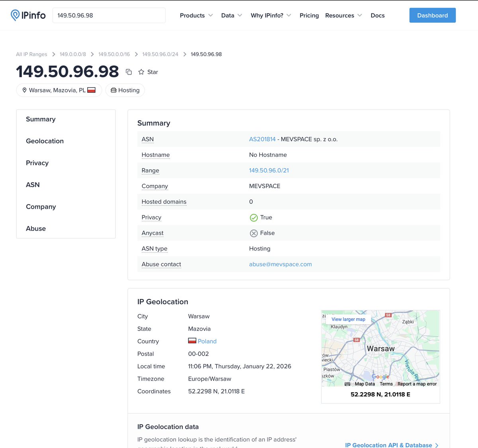Go to the Dashboard

click(433, 15)
